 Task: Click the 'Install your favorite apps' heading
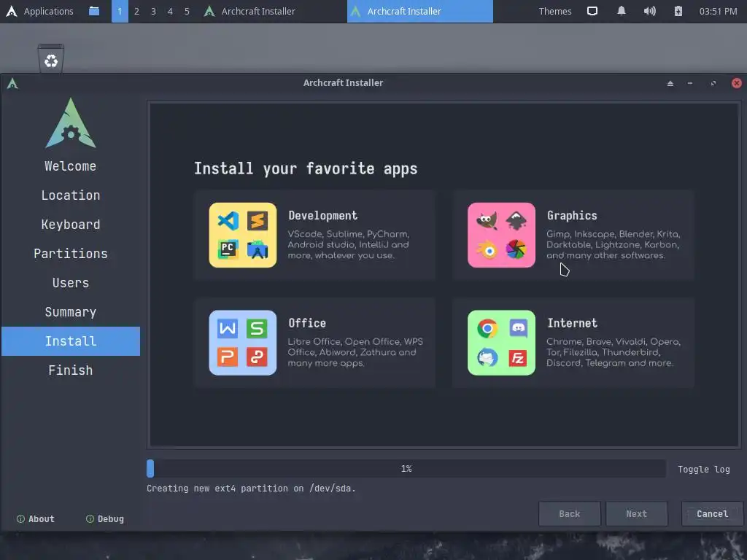click(306, 168)
